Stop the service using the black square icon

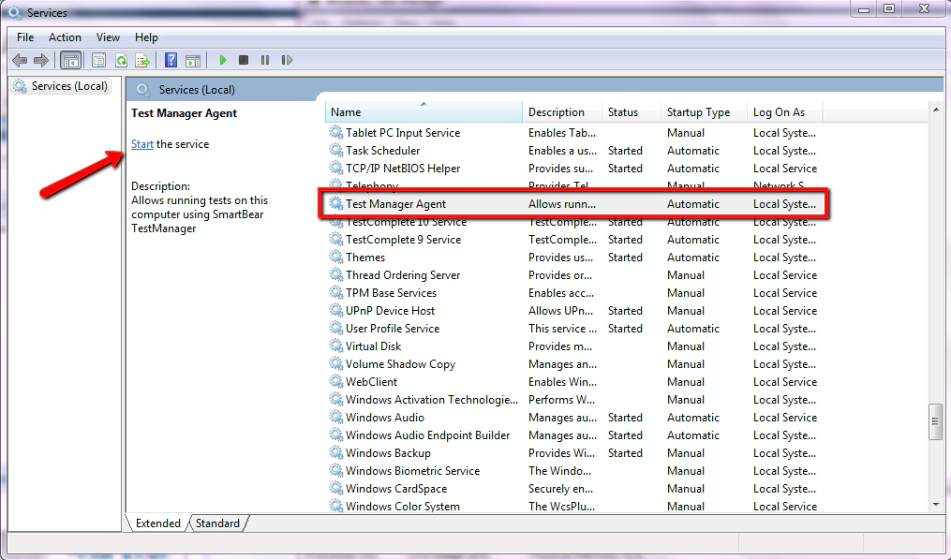(244, 60)
